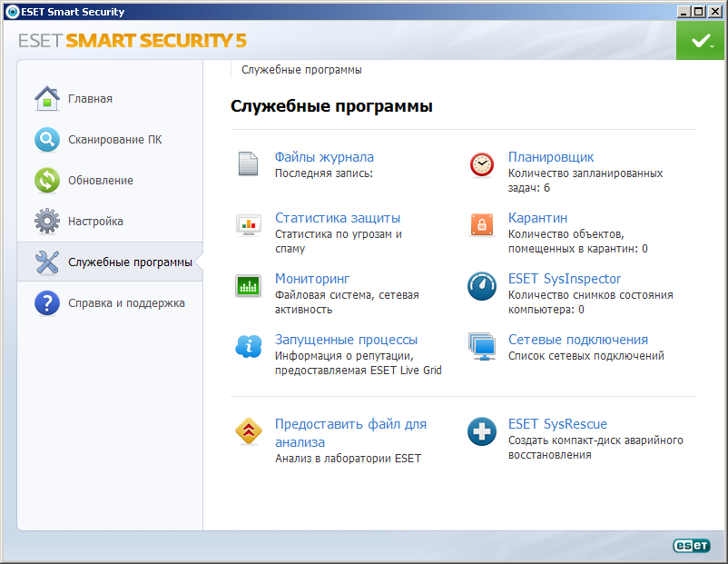
Task: View the Запущенные процессы link
Action: [x=346, y=340]
